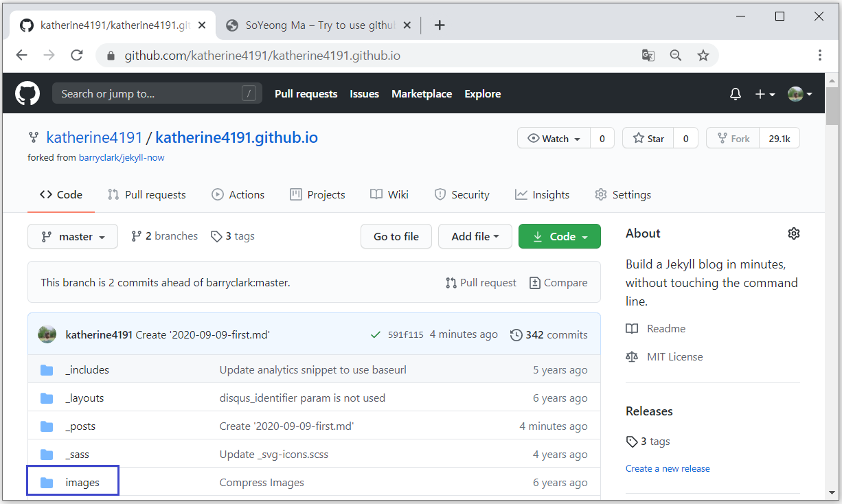Open the Watch dropdown
Image resolution: width=842 pixels, height=504 pixels.
point(554,138)
